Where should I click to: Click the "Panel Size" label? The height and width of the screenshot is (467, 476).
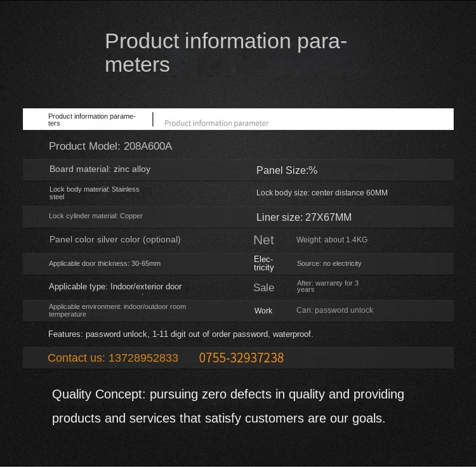pos(286,170)
